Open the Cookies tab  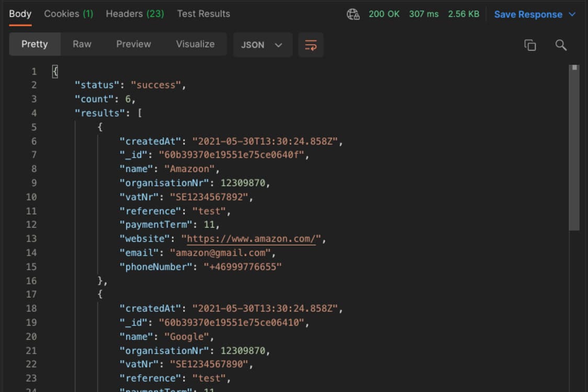click(68, 14)
